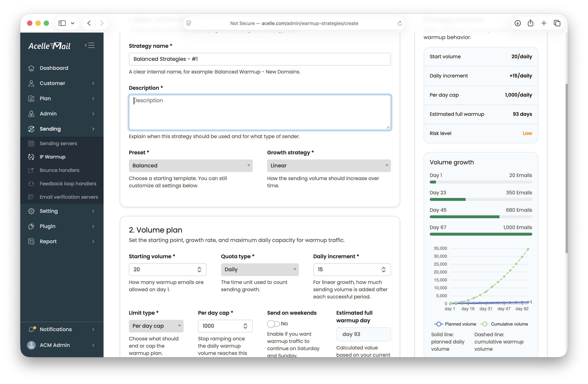
Task: Click the Per day cap stepper arrows
Action: point(245,326)
